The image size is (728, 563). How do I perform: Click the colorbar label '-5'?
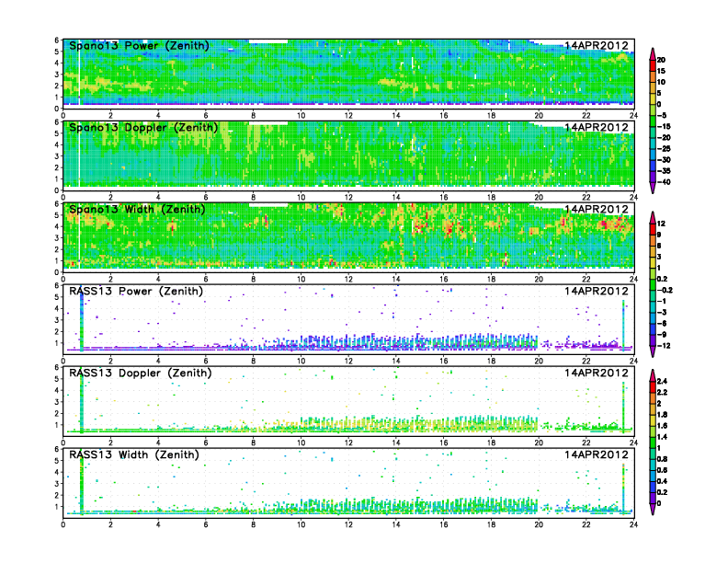662,115
